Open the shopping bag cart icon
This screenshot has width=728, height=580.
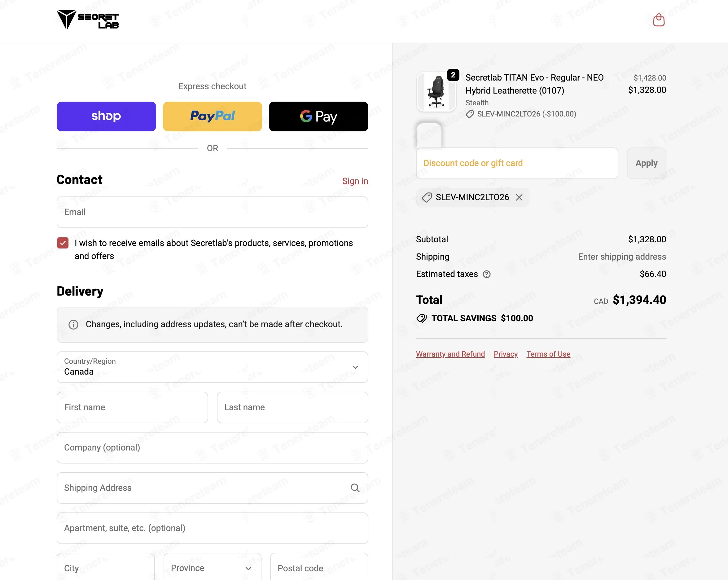[x=658, y=20]
